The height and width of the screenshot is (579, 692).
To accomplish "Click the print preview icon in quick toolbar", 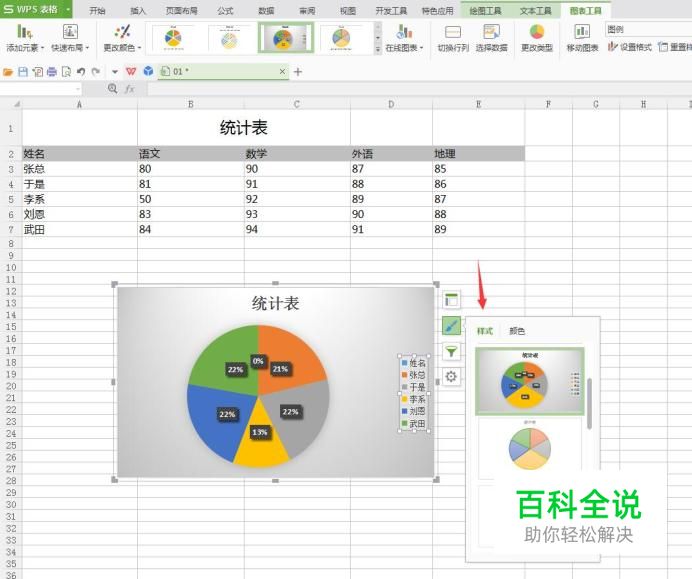I will [x=66, y=71].
